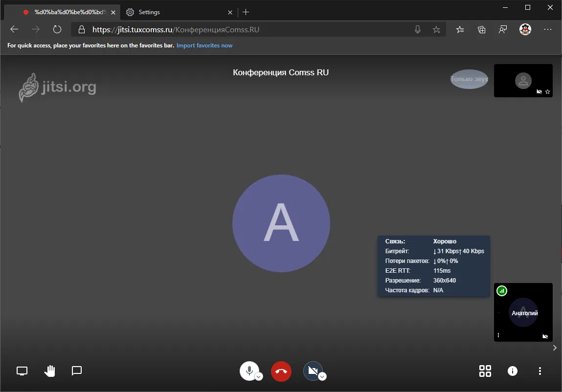Collapse filmstrip with the right chevron
The image size is (562, 392).
tap(555, 348)
